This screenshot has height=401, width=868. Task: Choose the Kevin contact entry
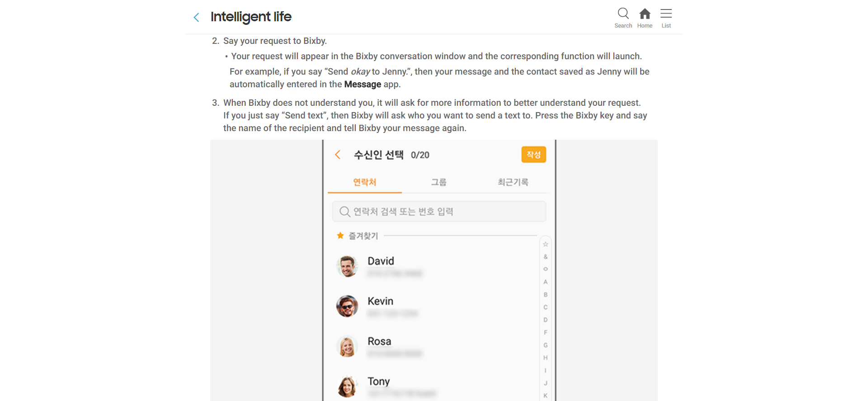click(x=436, y=307)
